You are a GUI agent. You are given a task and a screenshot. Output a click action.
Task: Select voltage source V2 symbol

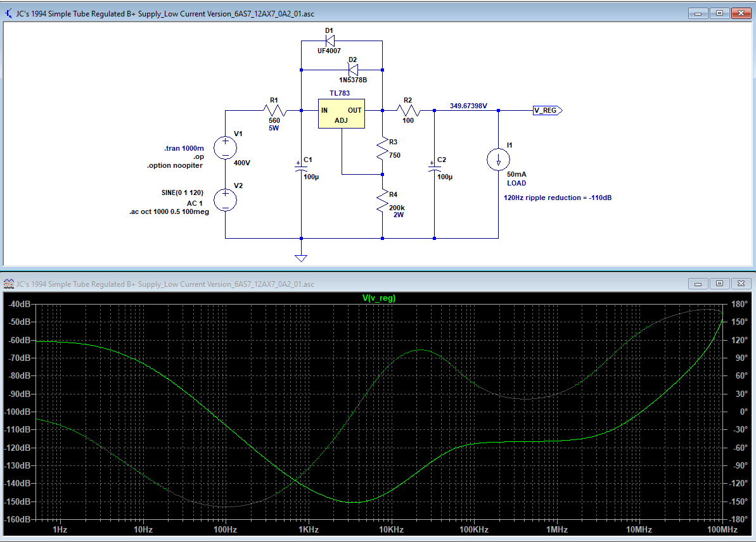point(225,200)
